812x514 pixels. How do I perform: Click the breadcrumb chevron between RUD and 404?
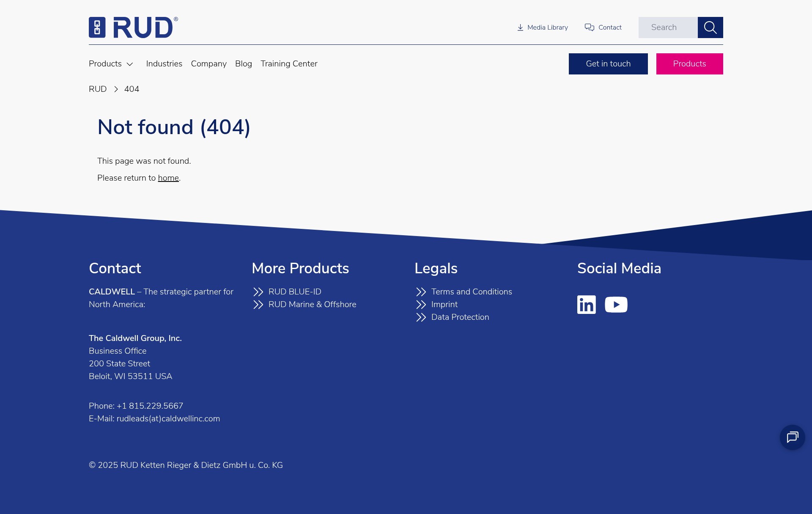pyautogui.click(x=116, y=89)
